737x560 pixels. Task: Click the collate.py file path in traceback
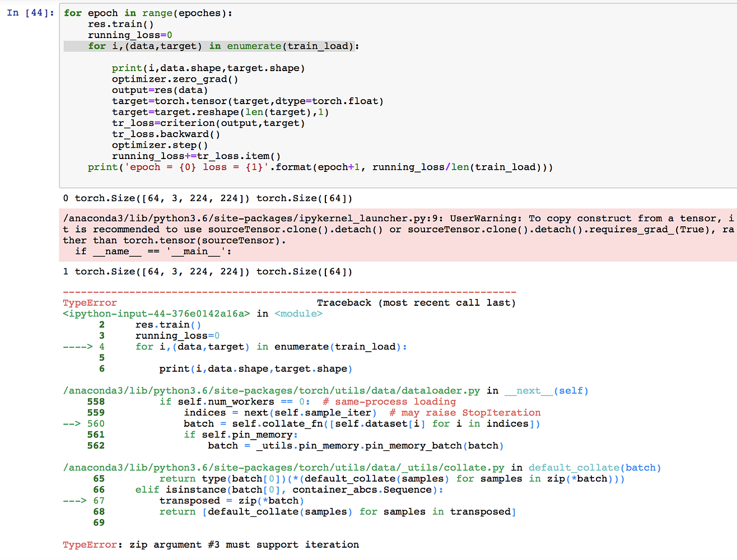(x=283, y=468)
